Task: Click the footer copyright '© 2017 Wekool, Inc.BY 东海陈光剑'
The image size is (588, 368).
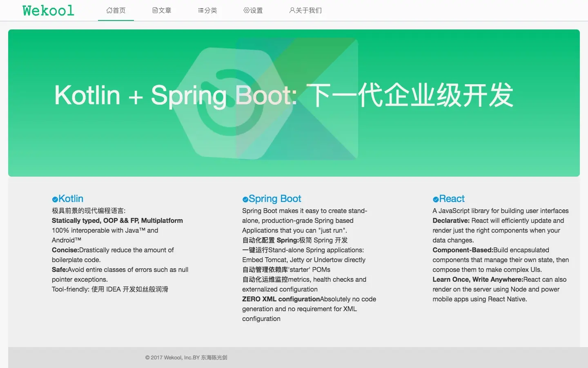Action: click(x=186, y=358)
